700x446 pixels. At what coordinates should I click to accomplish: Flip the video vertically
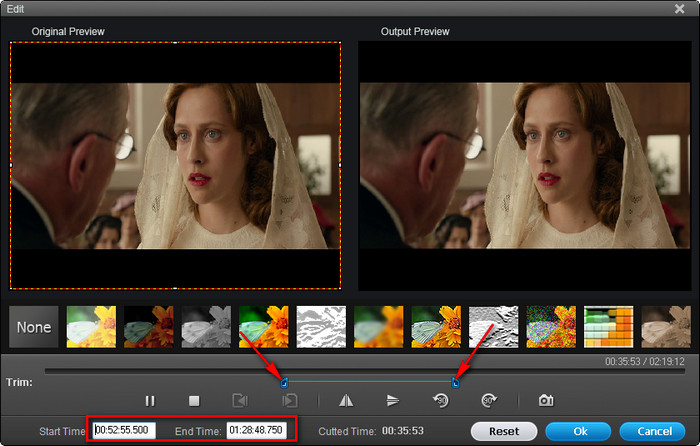pos(393,401)
